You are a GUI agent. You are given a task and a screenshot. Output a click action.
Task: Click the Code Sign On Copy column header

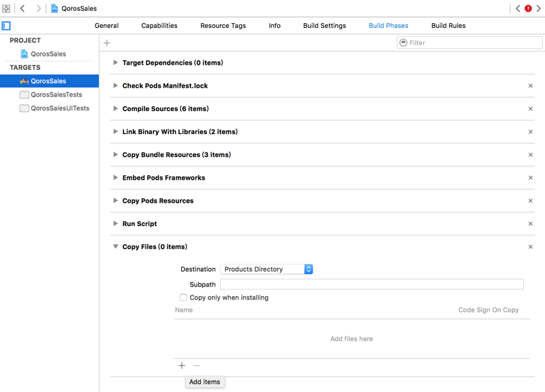point(488,310)
